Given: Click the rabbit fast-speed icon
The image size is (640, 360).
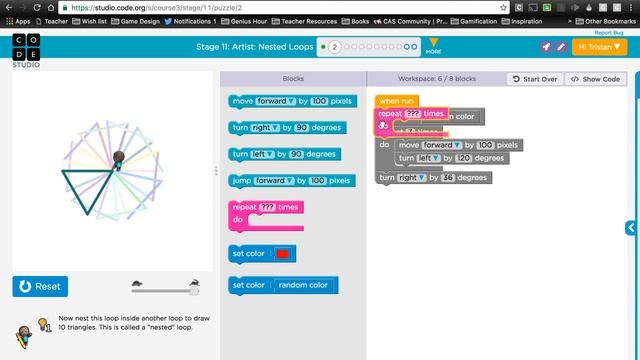Looking at the screenshot, I should coord(194,282).
